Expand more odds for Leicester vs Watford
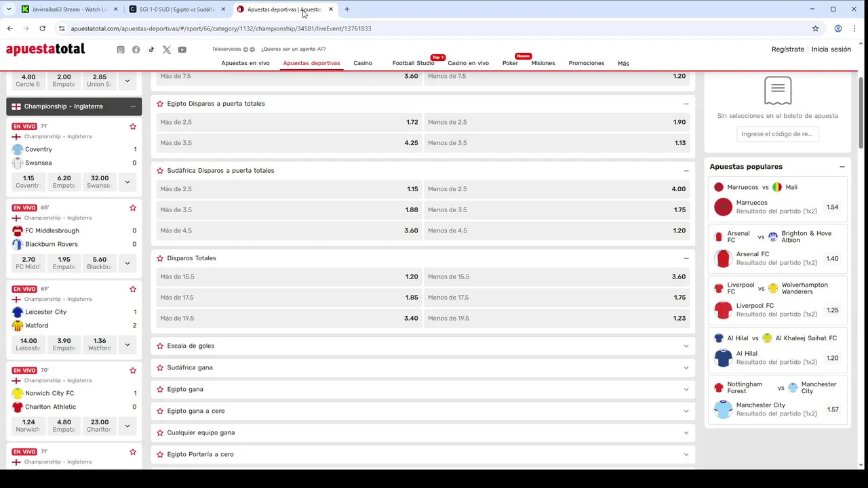Image resolution: width=868 pixels, height=488 pixels. click(127, 344)
